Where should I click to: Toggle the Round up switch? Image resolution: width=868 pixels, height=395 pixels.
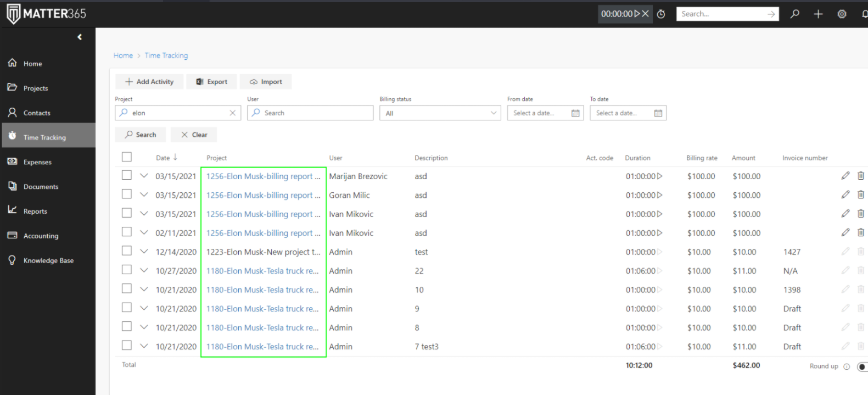pyautogui.click(x=863, y=366)
